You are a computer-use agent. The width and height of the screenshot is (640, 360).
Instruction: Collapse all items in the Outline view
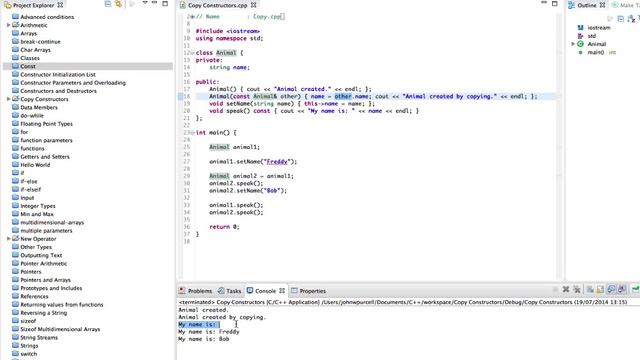(620, 19)
